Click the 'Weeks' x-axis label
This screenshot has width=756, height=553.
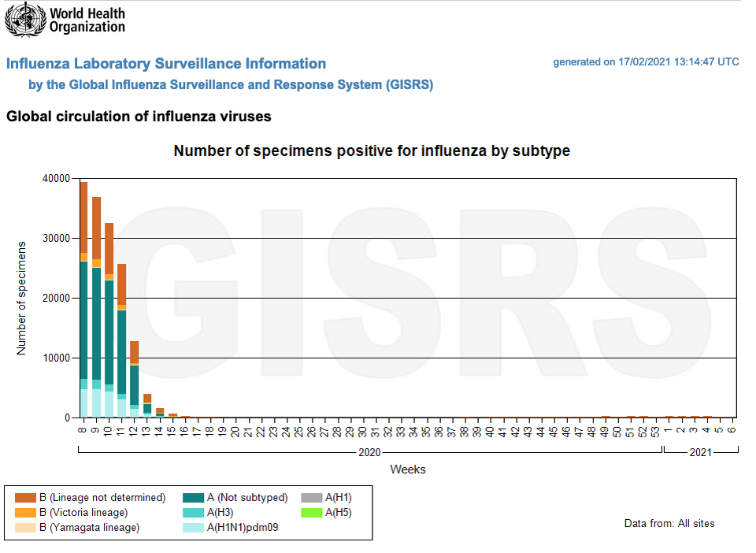click(x=408, y=469)
